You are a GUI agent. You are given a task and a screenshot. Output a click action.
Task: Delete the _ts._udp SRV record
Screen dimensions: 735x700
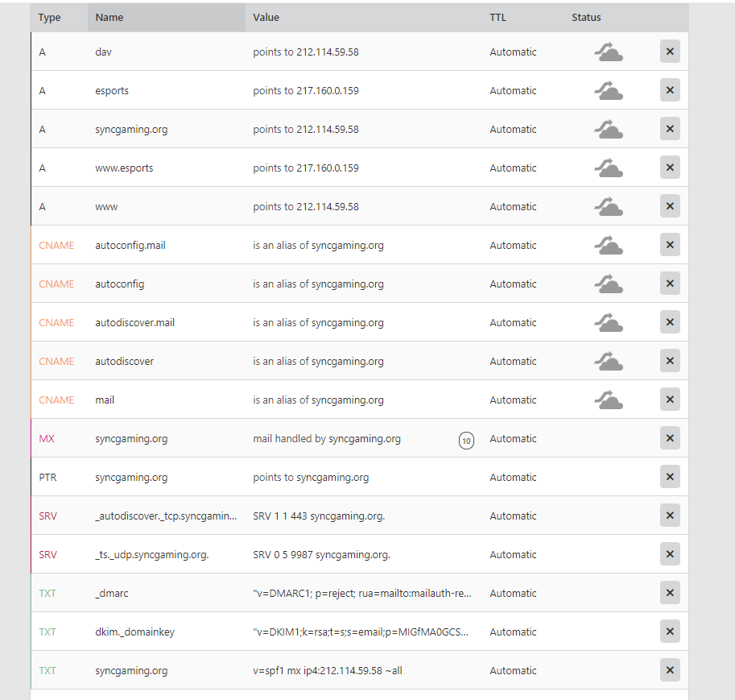670,554
